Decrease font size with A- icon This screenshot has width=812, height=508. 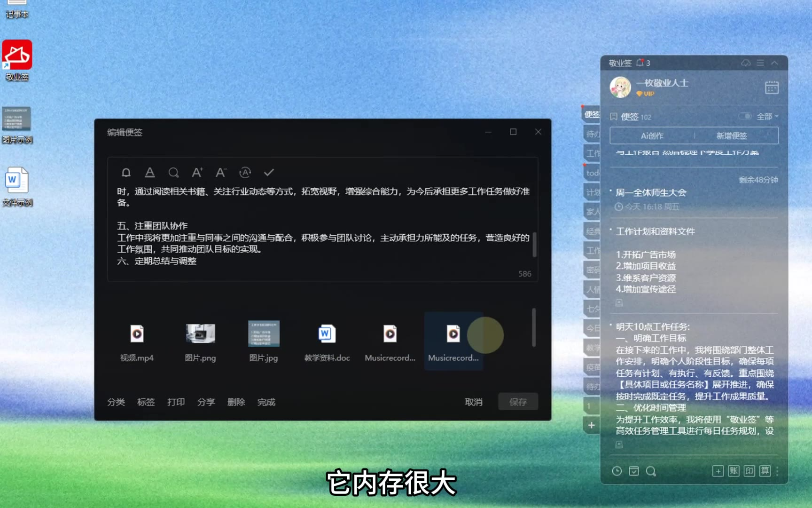pos(221,173)
